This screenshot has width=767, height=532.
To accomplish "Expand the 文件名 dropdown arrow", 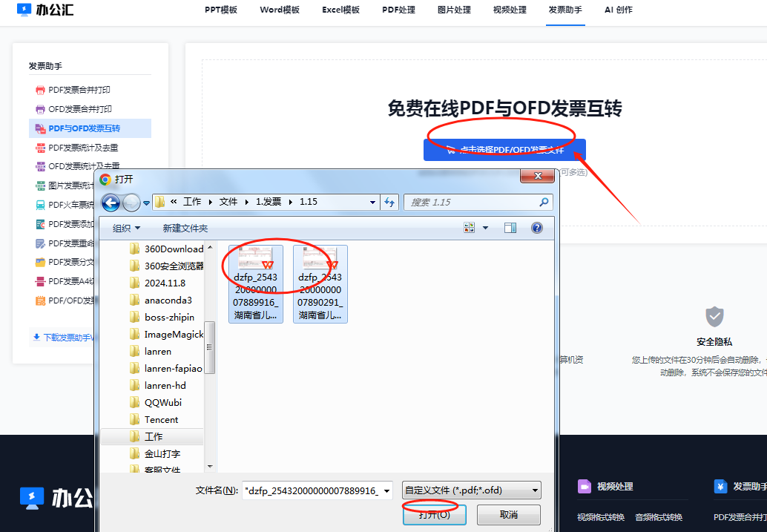I will pos(387,491).
